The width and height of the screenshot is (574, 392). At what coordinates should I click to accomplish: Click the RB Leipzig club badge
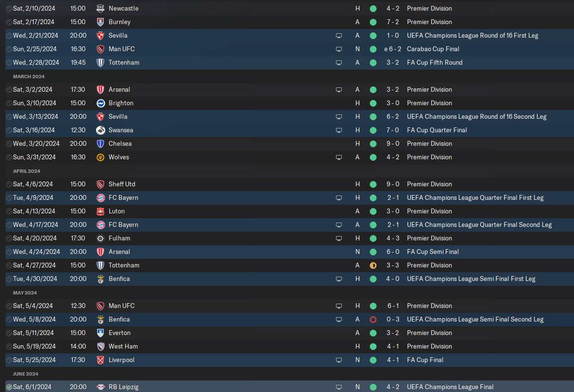click(100, 387)
